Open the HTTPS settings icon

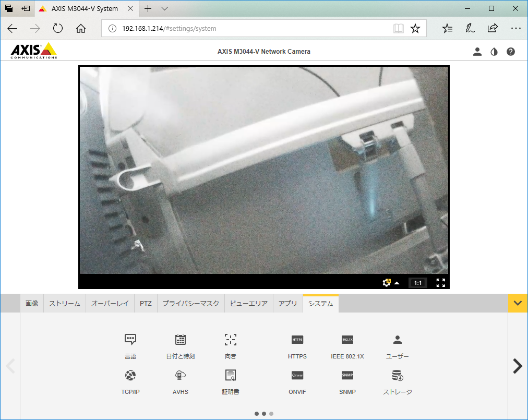297,340
